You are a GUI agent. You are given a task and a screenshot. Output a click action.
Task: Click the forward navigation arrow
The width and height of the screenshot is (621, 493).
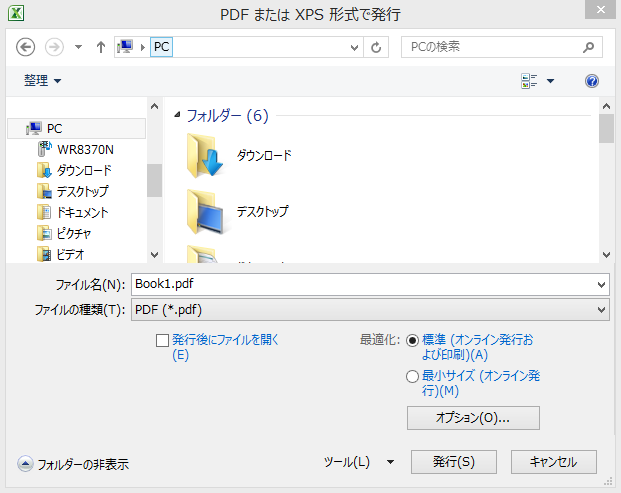tap(54, 47)
